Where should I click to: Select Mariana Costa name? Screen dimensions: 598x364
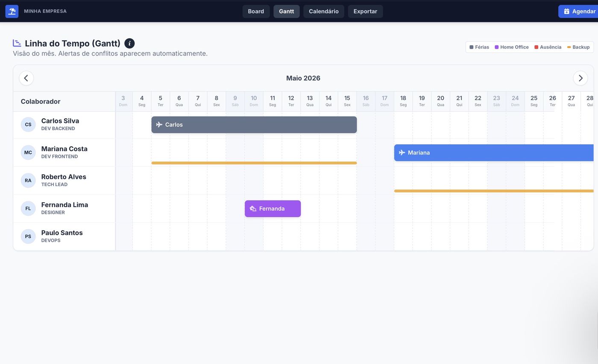click(64, 149)
